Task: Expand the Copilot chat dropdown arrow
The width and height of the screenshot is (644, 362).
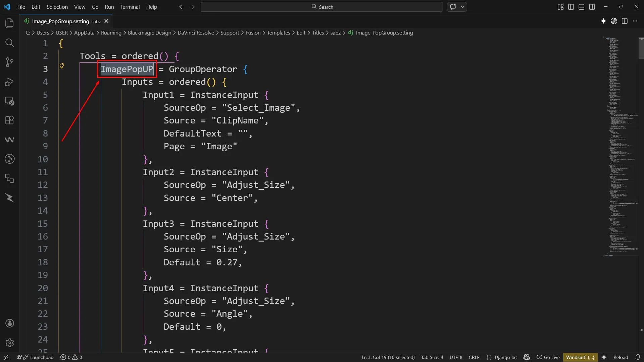Action: point(462,7)
